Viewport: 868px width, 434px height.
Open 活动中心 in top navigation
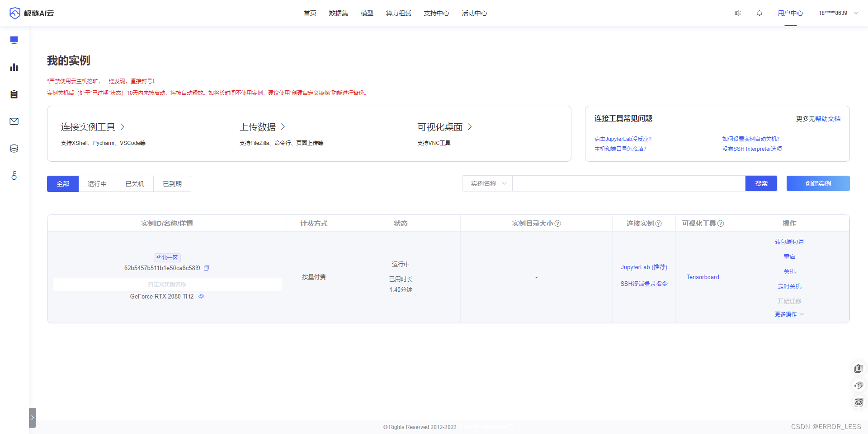click(475, 13)
